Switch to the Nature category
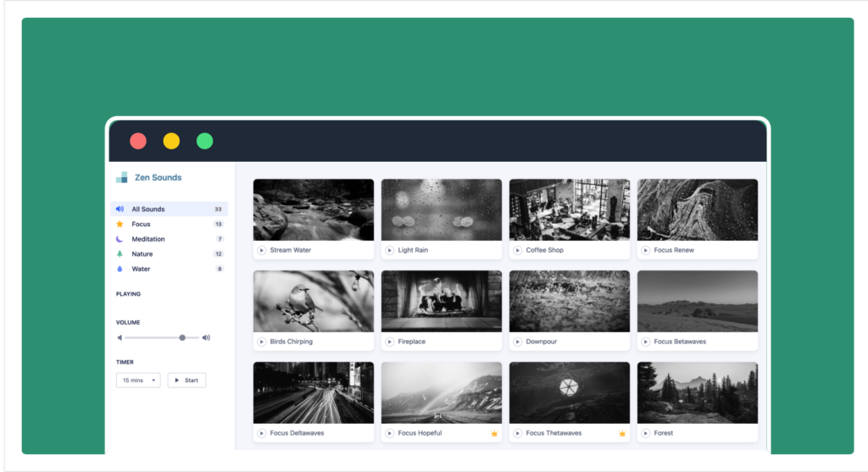 (170, 254)
